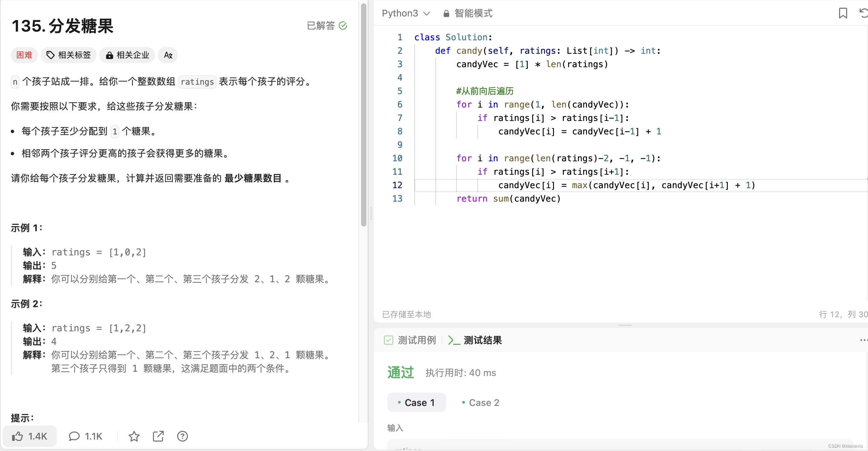Click the '行 12, 列 30' cursor position status
This screenshot has height=451, width=868.
[843, 314]
